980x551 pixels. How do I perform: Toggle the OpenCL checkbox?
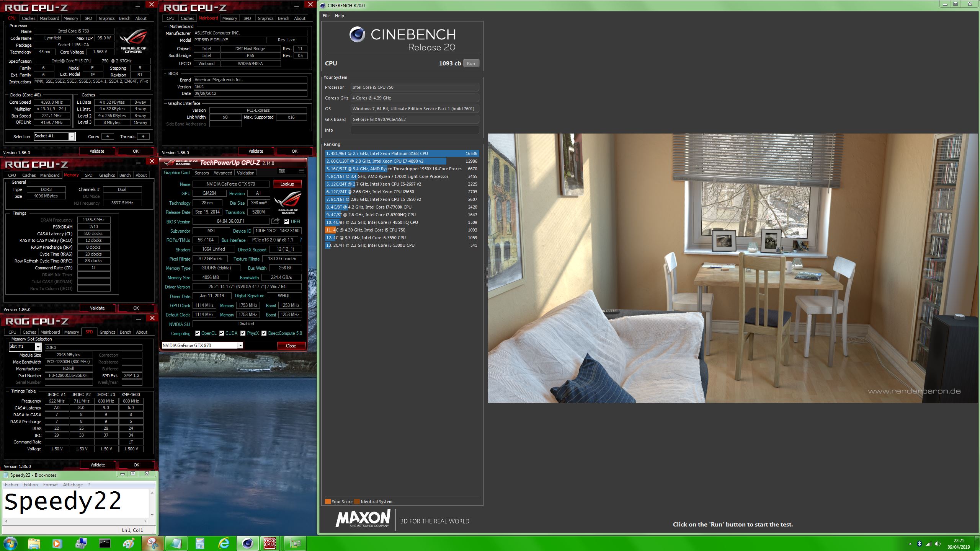(197, 333)
